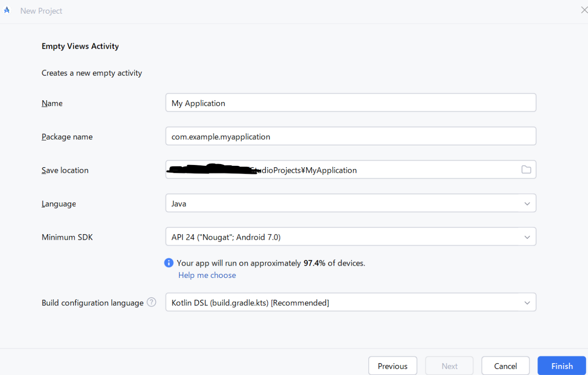Screen dimensions: 588x375
Task: Click the Minimum SDK dropdown chevron
Action: (x=527, y=236)
